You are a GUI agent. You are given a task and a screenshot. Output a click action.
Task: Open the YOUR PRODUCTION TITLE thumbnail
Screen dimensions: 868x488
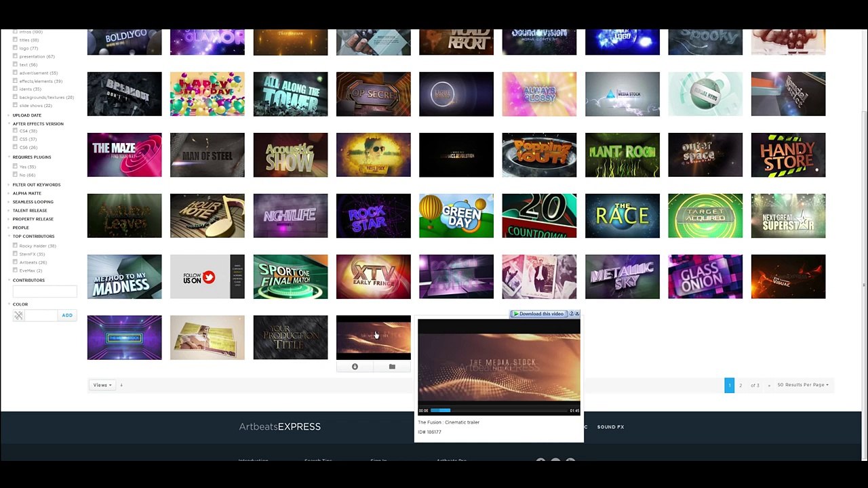[290, 338]
